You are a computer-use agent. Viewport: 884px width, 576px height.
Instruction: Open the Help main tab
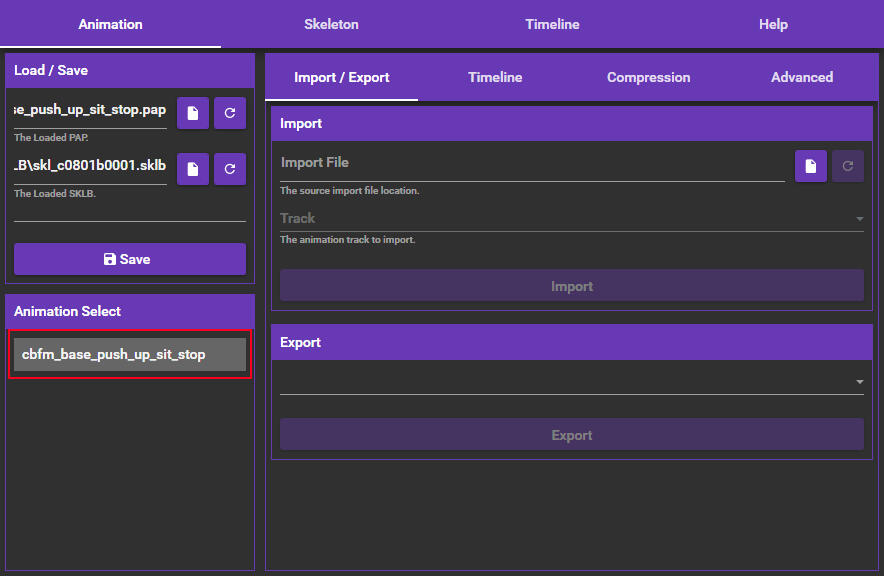(773, 24)
